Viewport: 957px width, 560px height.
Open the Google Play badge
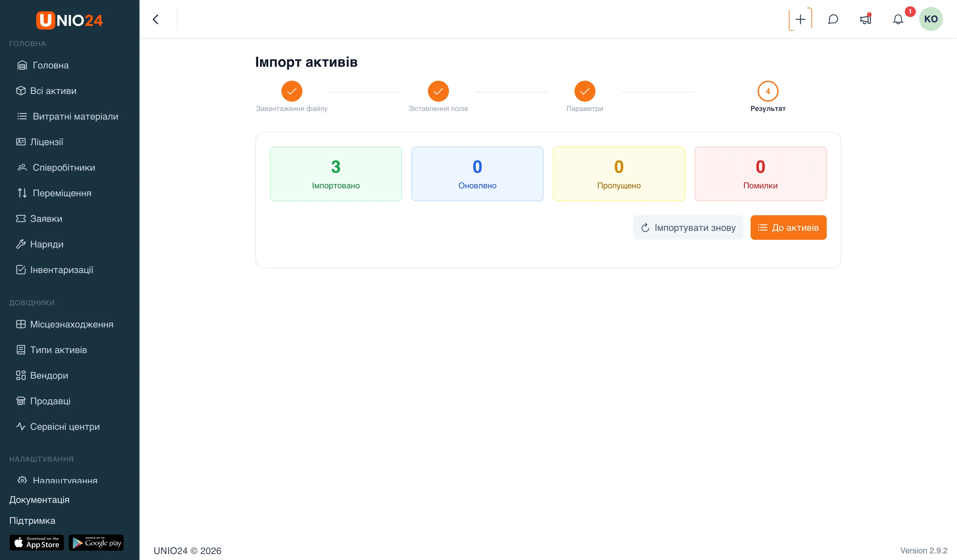(x=96, y=542)
